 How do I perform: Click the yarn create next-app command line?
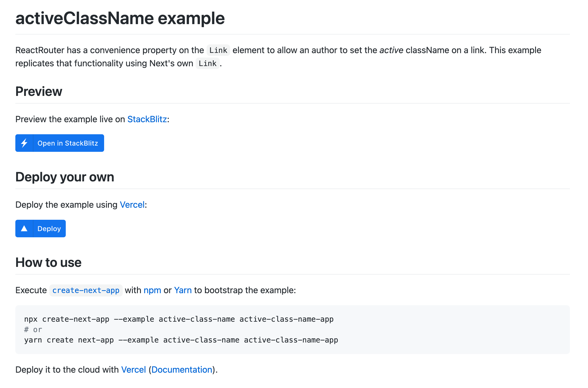coord(181,340)
